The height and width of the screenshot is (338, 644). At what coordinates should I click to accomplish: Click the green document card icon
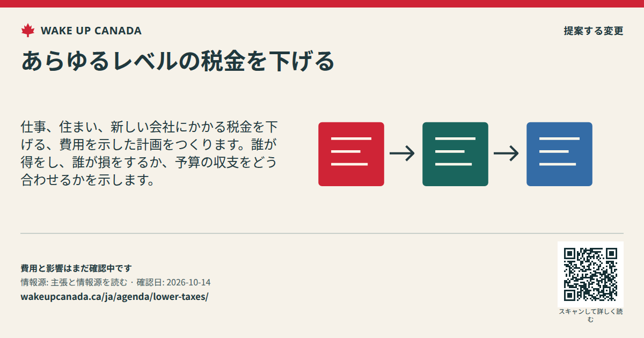click(x=455, y=154)
